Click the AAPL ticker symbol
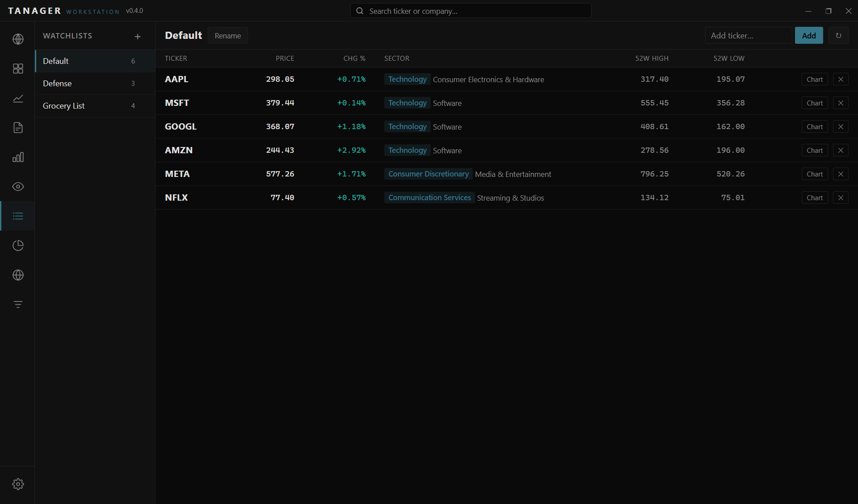This screenshot has height=504, width=858. click(x=177, y=79)
